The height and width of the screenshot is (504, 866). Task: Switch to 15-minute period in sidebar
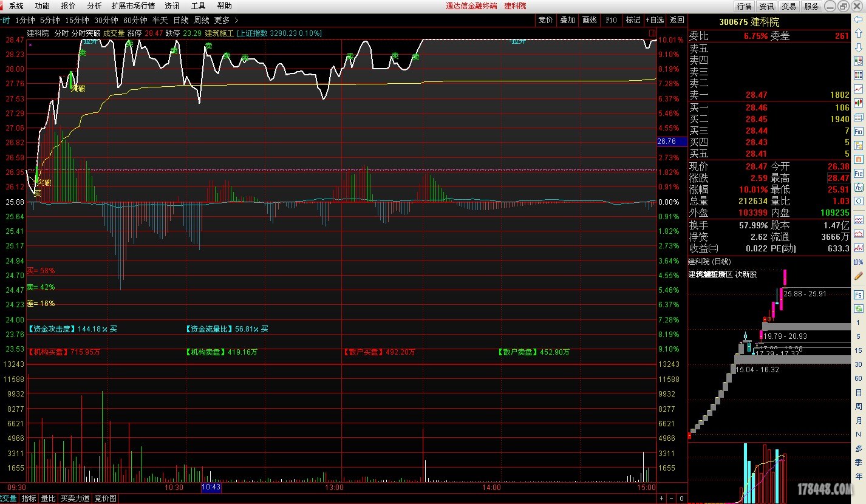(x=859, y=350)
